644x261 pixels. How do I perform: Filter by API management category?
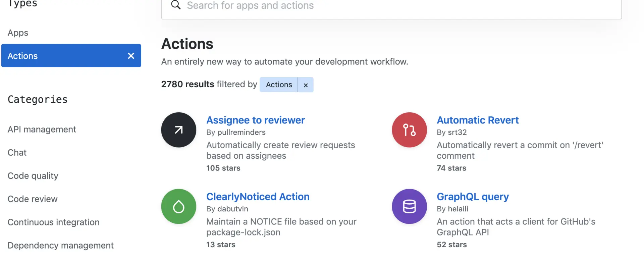click(x=42, y=129)
